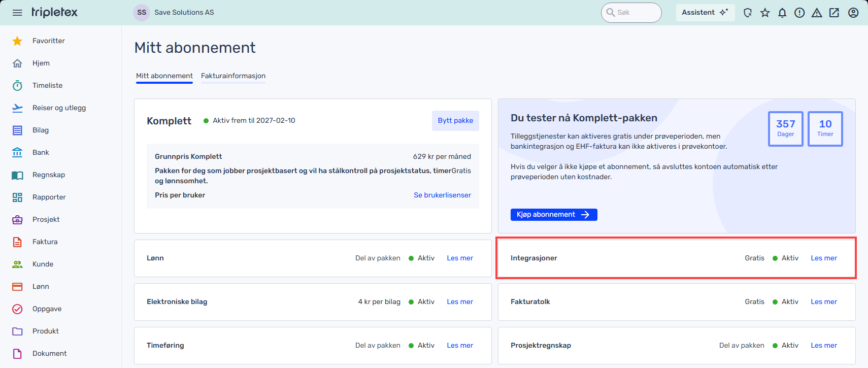This screenshot has width=868, height=368.
Task: Open the hamburger main menu
Action: (x=17, y=13)
